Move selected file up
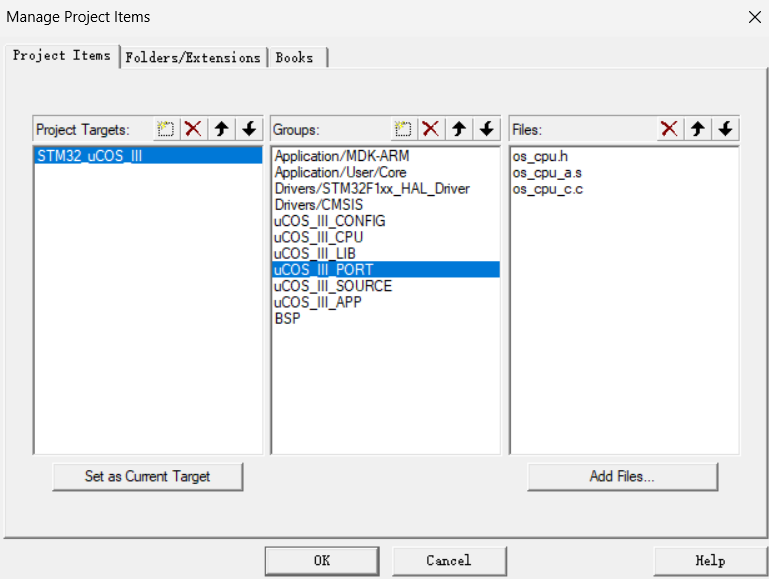This screenshot has width=769, height=579. pyautogui.click(x=697, y=129)
